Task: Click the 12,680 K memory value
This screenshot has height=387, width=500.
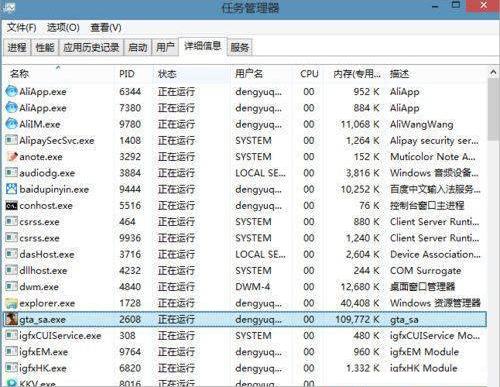Action: 360,287
